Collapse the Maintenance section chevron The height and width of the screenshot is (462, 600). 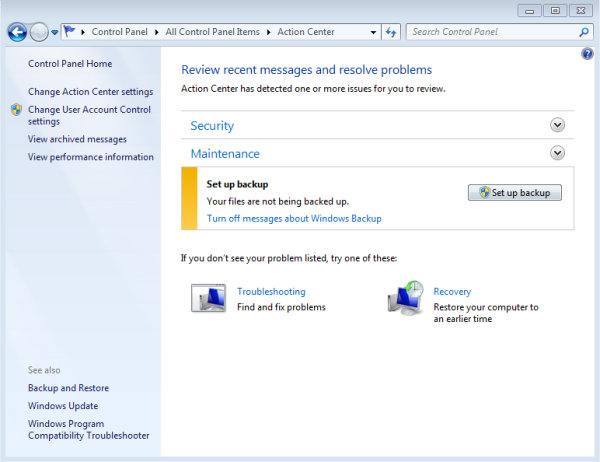coord(558,153)
